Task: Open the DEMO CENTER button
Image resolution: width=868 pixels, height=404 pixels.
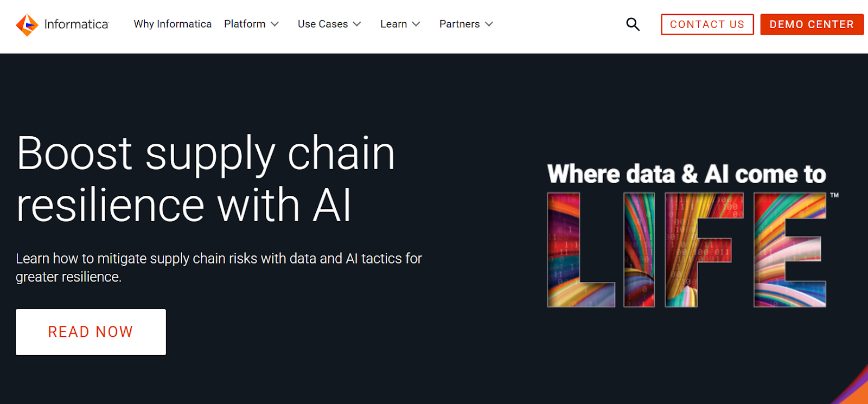Action: pyautogui.click(x=812, y=24)
